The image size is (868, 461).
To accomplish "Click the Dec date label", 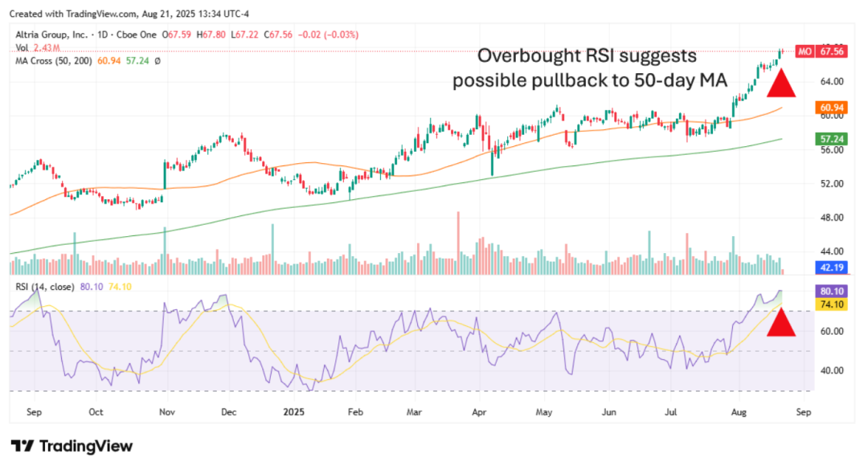I will click(228, 412).
